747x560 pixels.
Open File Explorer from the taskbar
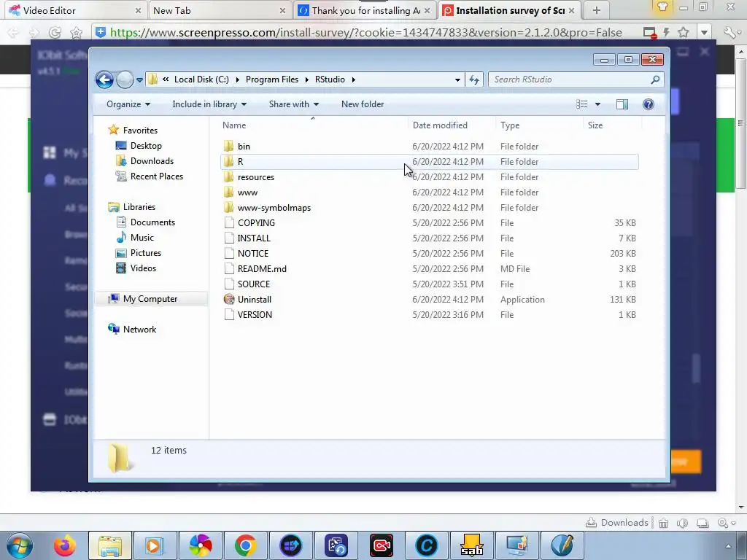click(x=110, y=545)
